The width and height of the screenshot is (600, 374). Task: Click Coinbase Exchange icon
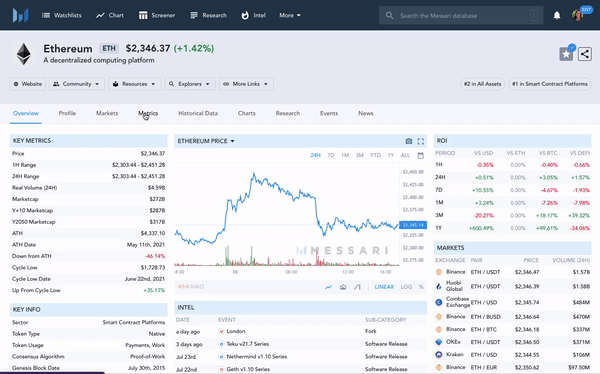[439, 302]
